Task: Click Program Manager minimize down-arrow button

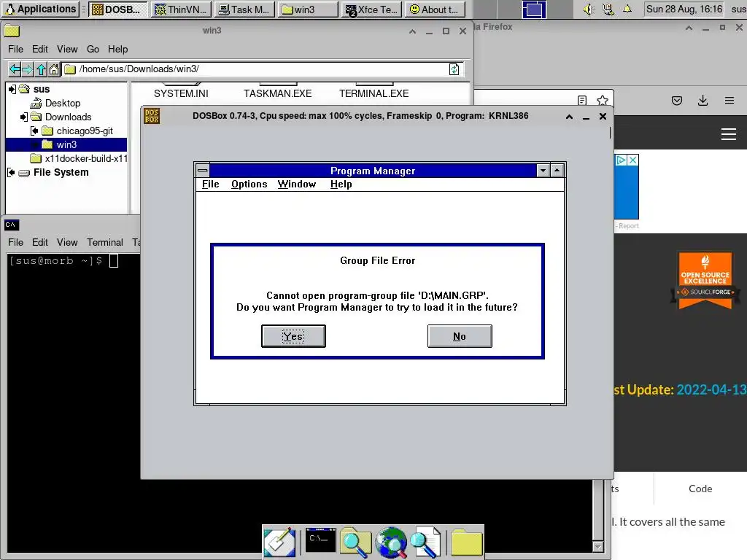Action: click(x=543, y=170)
